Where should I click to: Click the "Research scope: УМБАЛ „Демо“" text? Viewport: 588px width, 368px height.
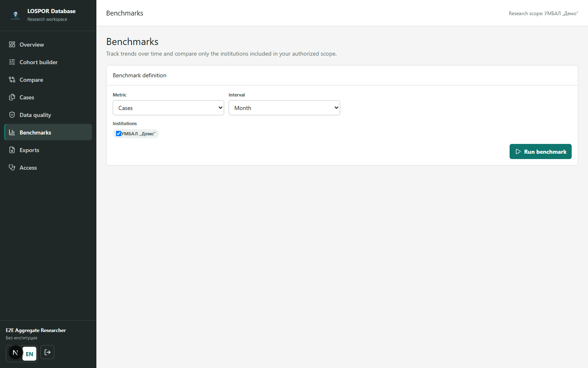543,13
